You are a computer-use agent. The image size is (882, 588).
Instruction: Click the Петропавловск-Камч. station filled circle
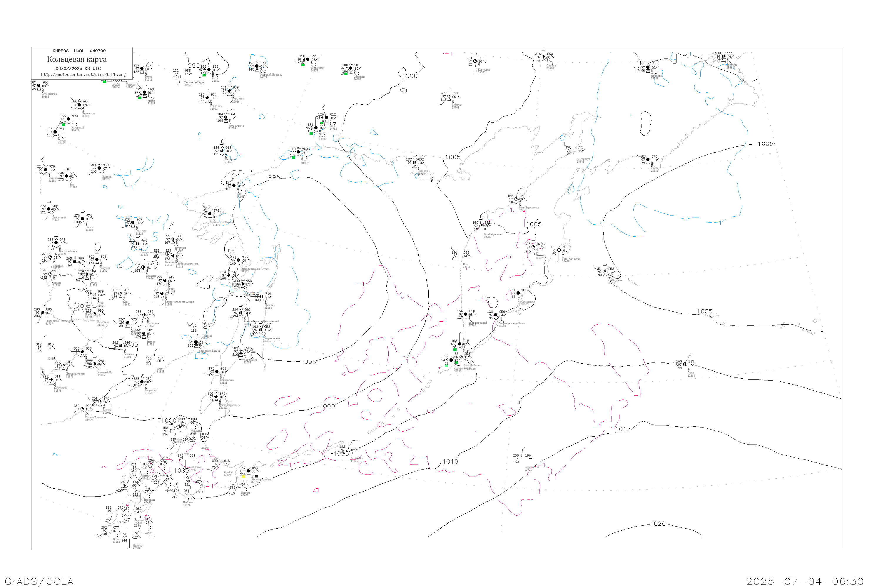tap(495, 315)
